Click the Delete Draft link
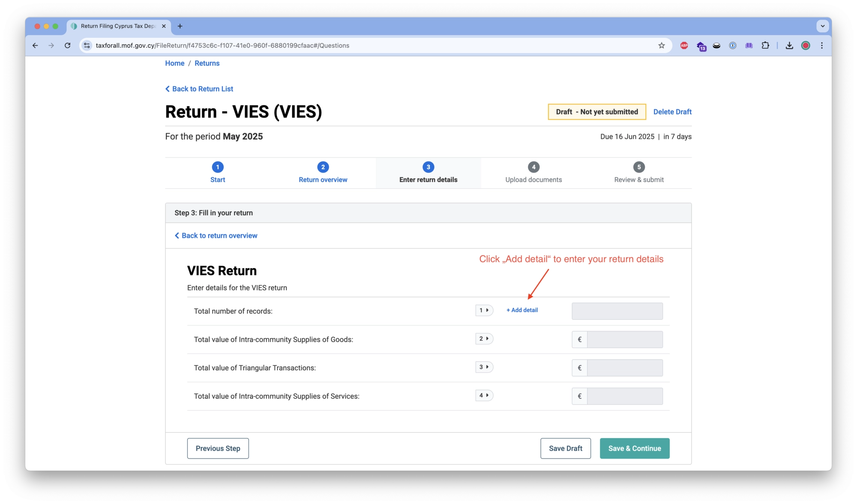 [x=672, y=111]
